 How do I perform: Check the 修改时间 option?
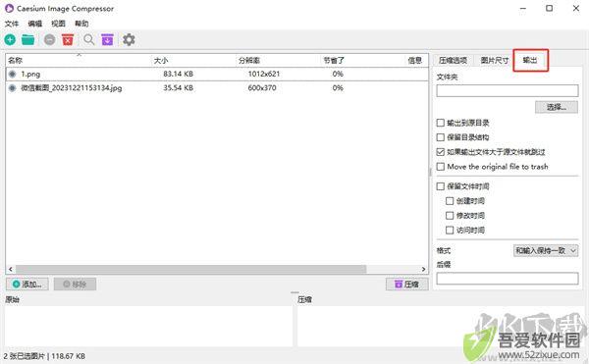450,216
